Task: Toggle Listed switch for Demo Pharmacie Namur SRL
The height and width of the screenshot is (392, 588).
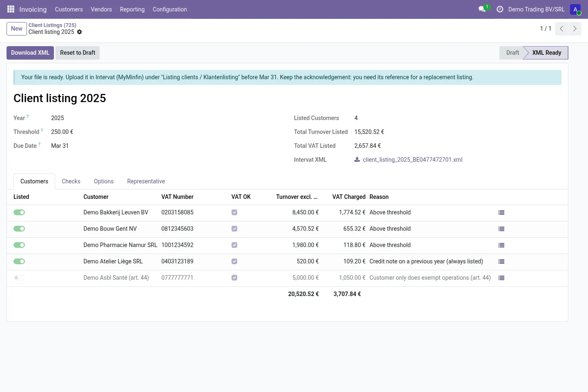Action: tap(19, 245)
